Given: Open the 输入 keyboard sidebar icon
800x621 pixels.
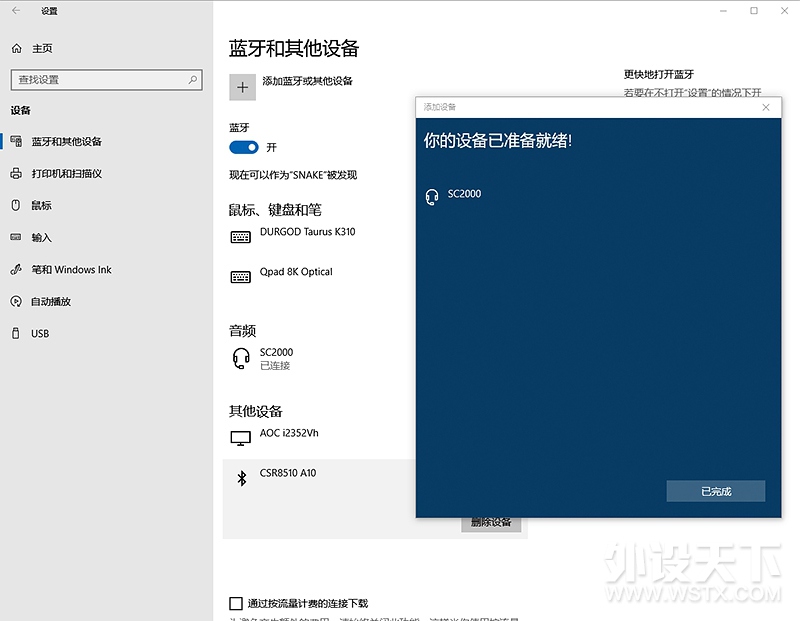Looking at the screenshot, I should (16, 237).
